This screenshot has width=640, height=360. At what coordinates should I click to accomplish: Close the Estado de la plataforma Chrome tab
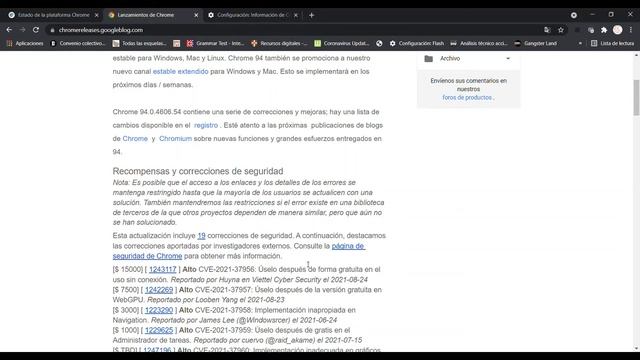tap(97, 15)
